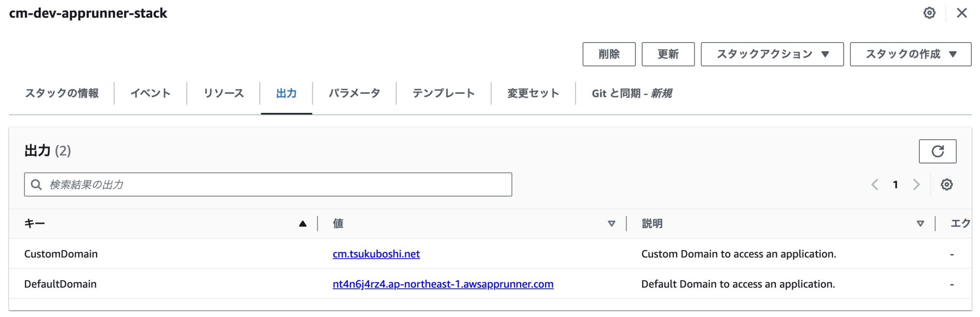Open the sort indicator on the key column
The image size is (980, 317).
(x=302, y=223)
